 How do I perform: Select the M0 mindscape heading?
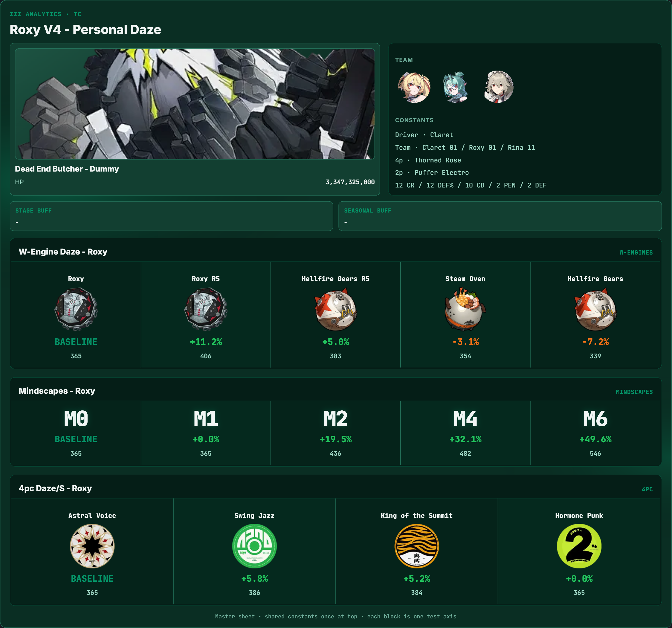[x=76, y=419]
